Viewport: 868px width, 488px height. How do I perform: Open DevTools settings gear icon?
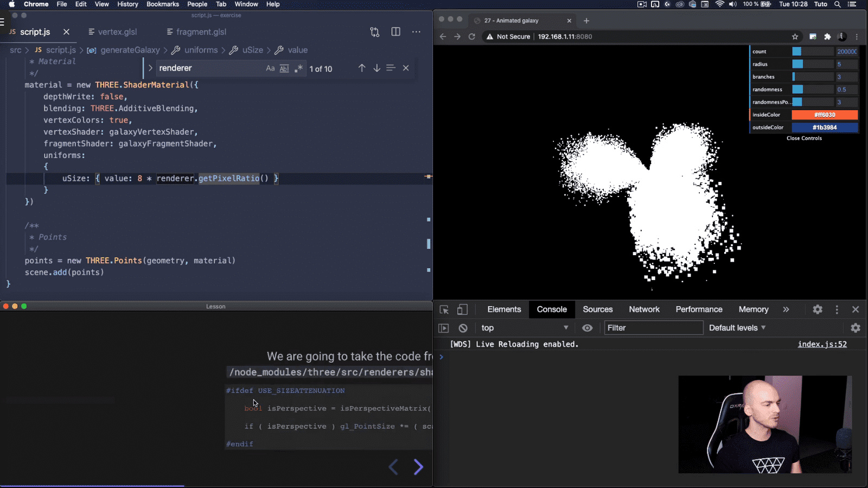tap(818, 309)
